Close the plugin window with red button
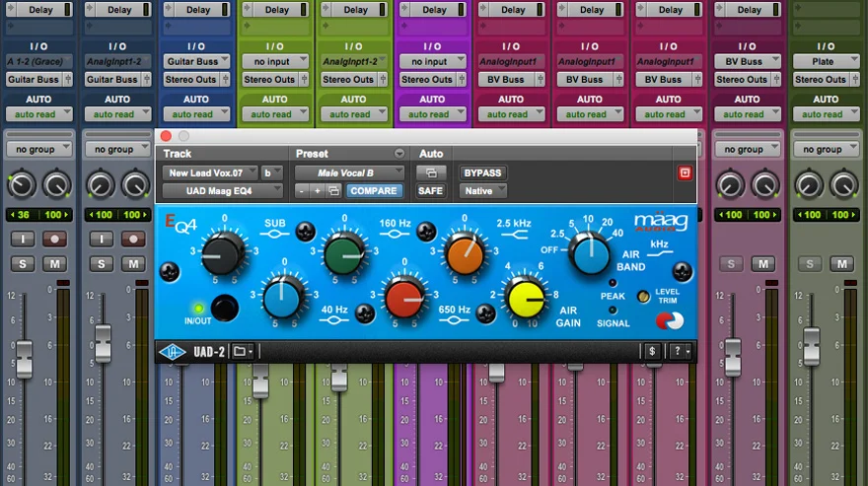Viewport: 868px width, 486px height. pyautogui.click(x=166, y=136)
